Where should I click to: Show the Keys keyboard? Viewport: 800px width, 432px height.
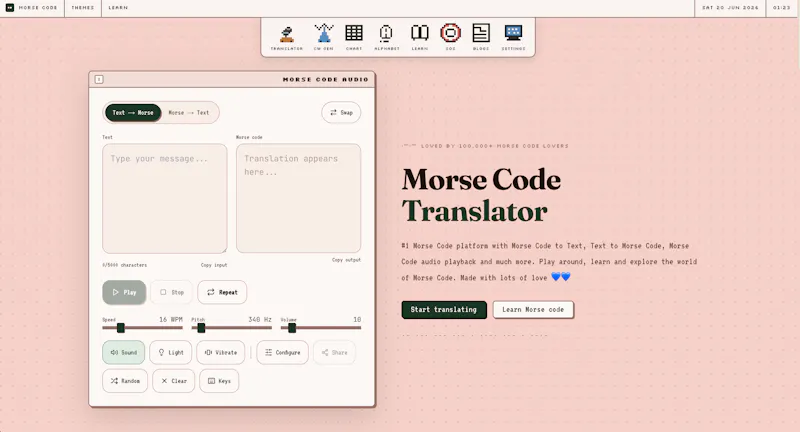pyautogui.click(x=219, y=381)
